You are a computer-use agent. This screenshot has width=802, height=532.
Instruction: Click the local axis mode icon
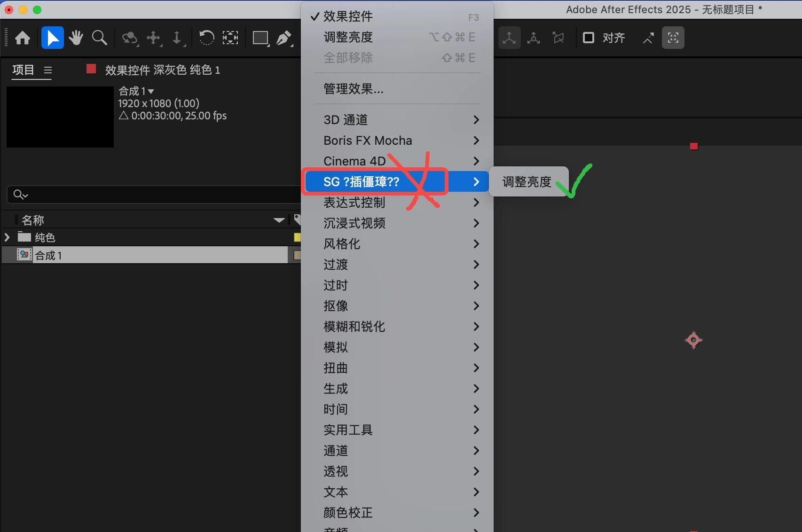509,38
